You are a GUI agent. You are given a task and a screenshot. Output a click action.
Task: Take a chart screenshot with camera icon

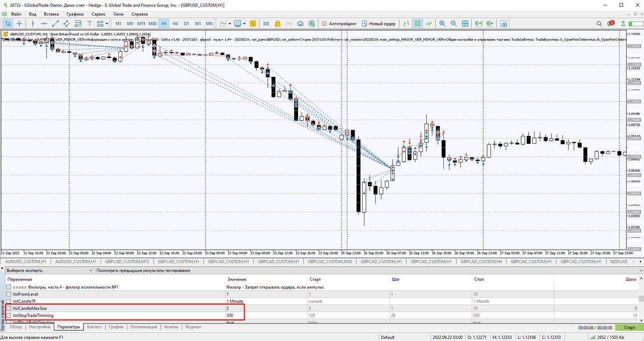coord(504,23)
